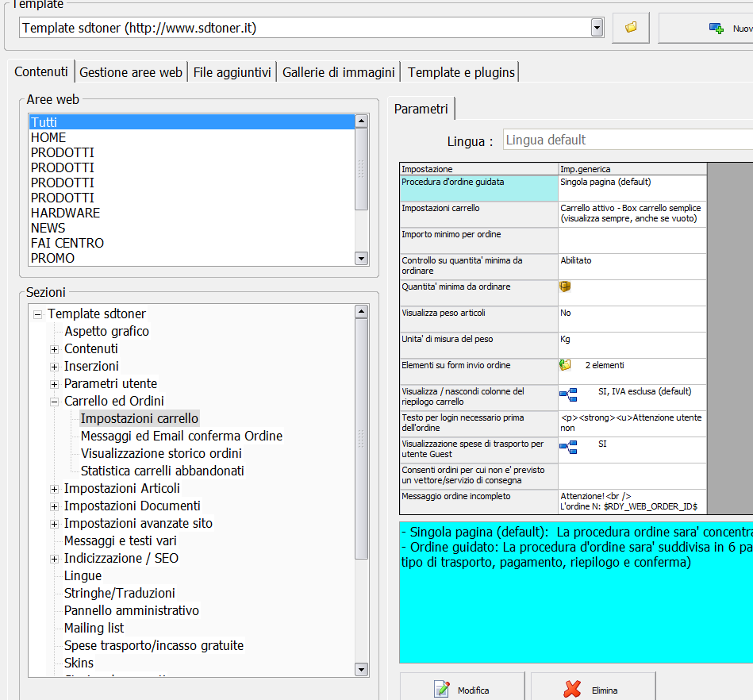Select Stringhe/Traduzioni tree item
This screenshot has height=700, width=753.
[x=120, y=593]
